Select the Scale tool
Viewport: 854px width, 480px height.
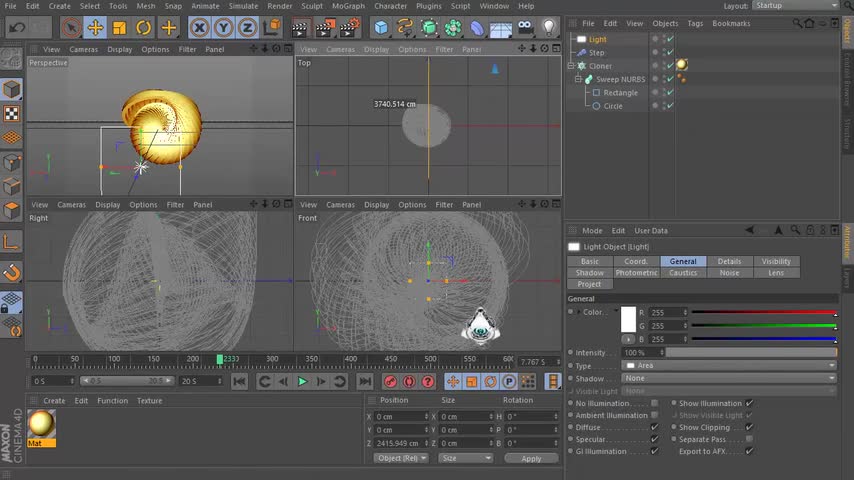[119, 28]
